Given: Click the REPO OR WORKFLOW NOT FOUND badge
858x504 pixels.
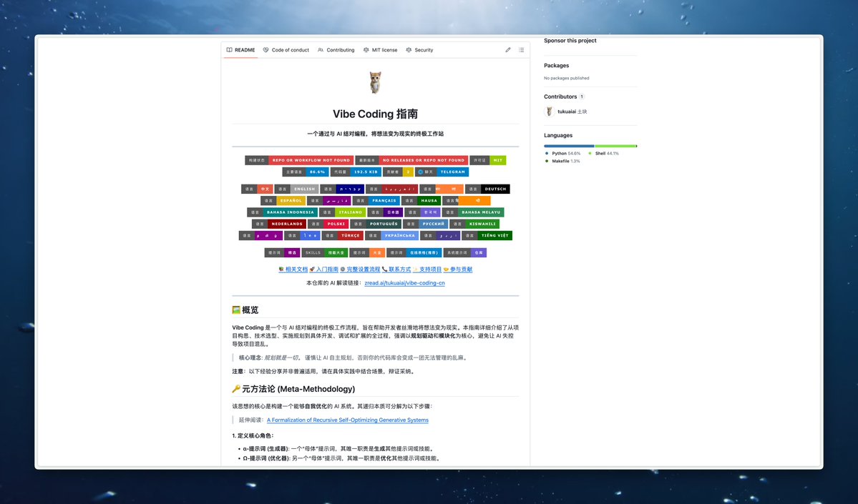Looking at the screenshot, I should click(299, 160).
